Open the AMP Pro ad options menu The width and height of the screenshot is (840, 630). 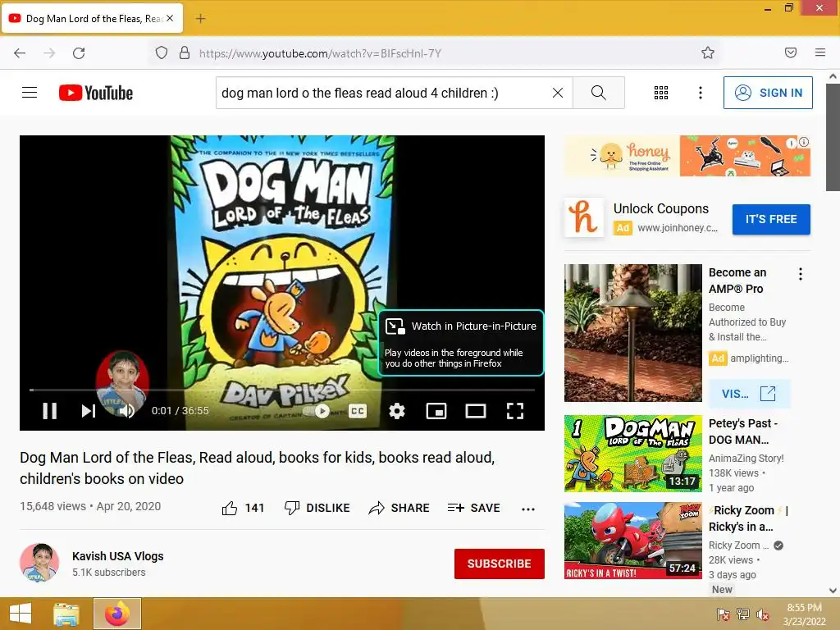pyautogui.click(x=801, y=274)
